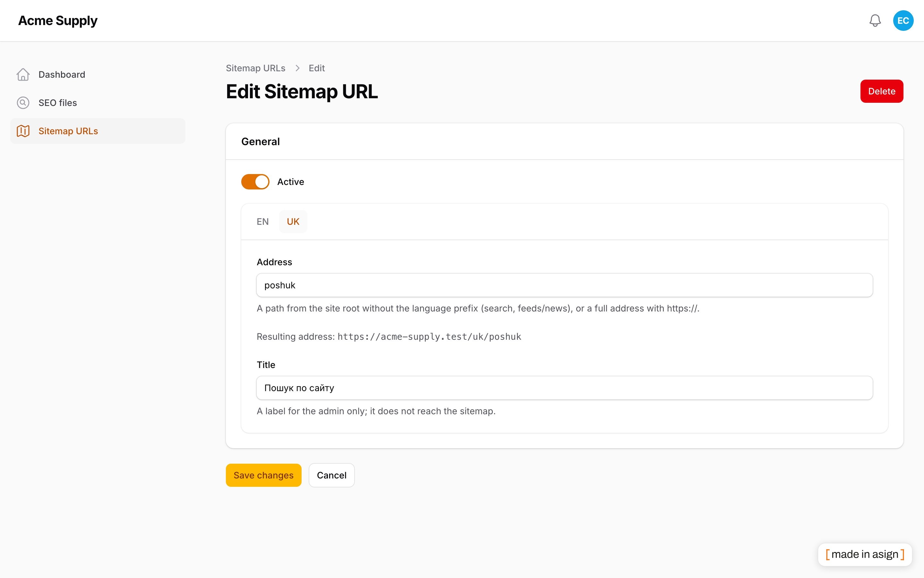Open the notifications bell
This screenshot has height=578, width=924.
pos(875,21)
